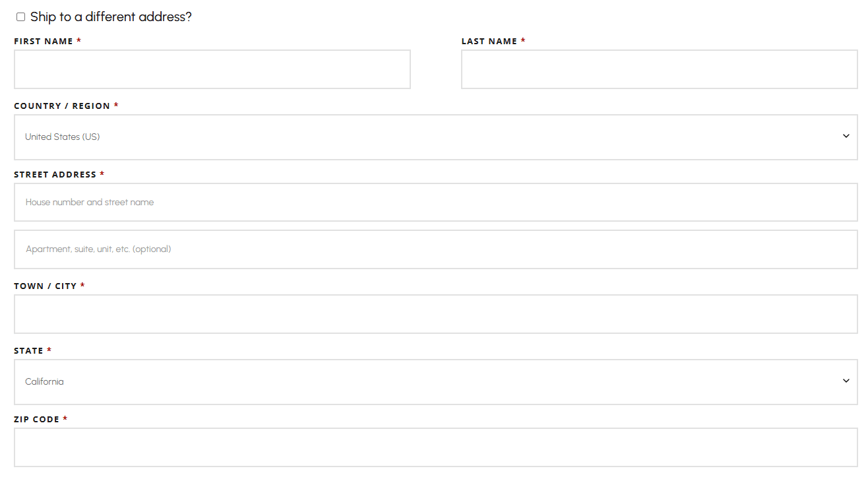868x483 pixels.
Task: Open the State dropdown showing California
Action: coord(435,382)
